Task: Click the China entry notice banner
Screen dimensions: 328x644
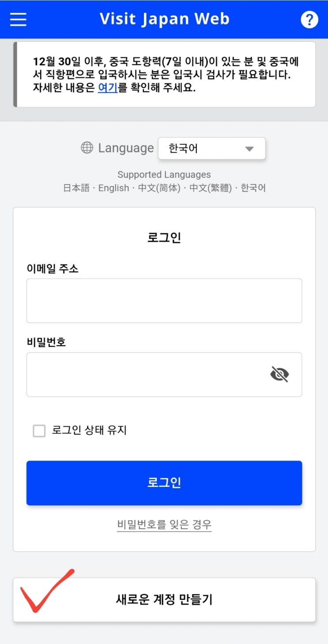Action: pyautogui.click(x=166, y=74)
